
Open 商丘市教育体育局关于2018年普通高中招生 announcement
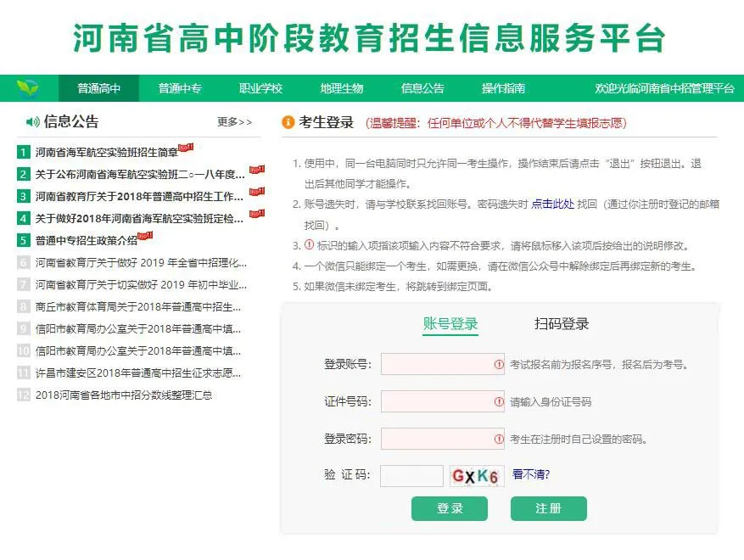pos(138,306)
